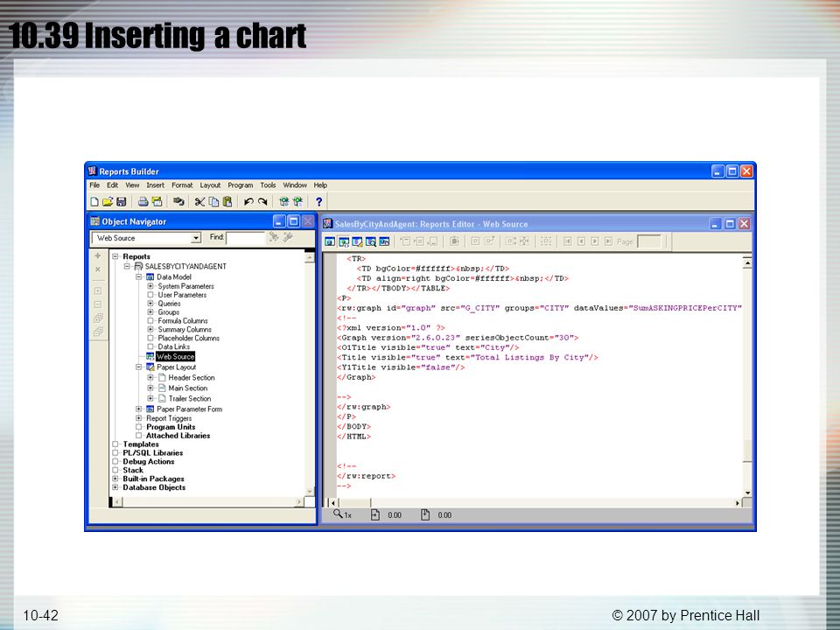Select Formula Columns in the tree
Viewport: 840px width, 630px height.
click(x=183, y=321)
